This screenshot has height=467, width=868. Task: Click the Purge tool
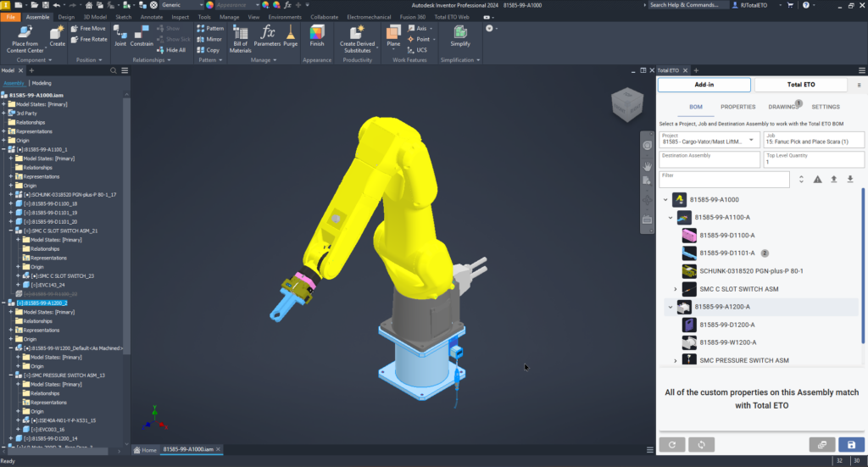pyautogui.click(x=291, y=36)
